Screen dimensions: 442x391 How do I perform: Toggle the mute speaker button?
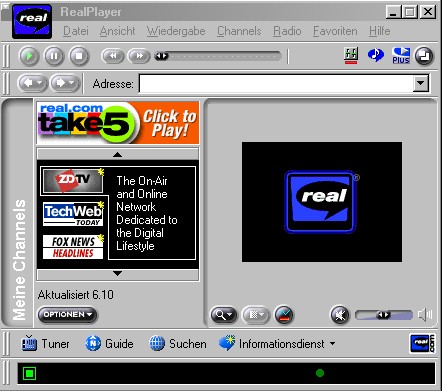coord(340,315)
